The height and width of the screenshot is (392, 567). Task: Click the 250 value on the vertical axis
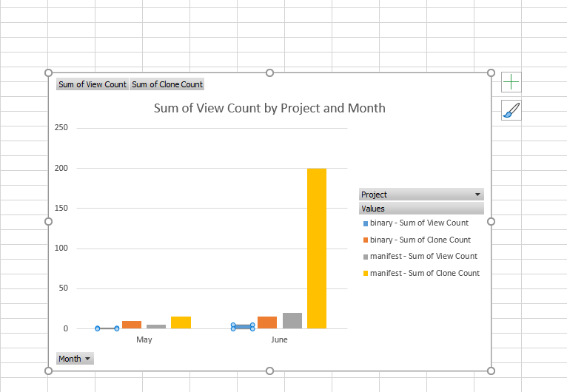click(61, 128)
